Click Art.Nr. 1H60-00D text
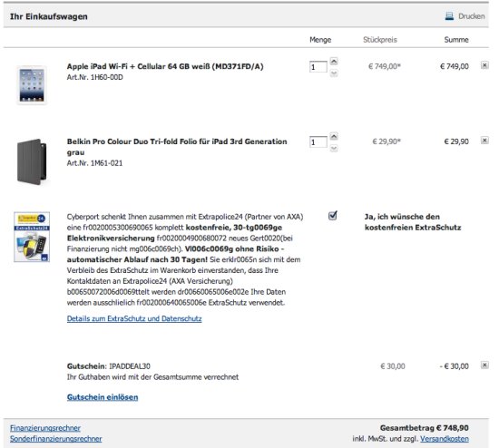Viewport: 499px width, 448px height. 95,77
